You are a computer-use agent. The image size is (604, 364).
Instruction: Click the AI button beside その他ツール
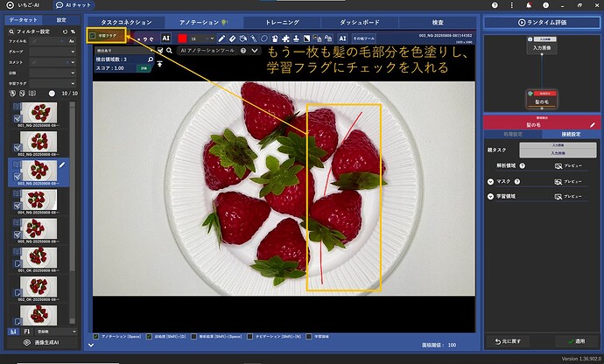[342, 38]
